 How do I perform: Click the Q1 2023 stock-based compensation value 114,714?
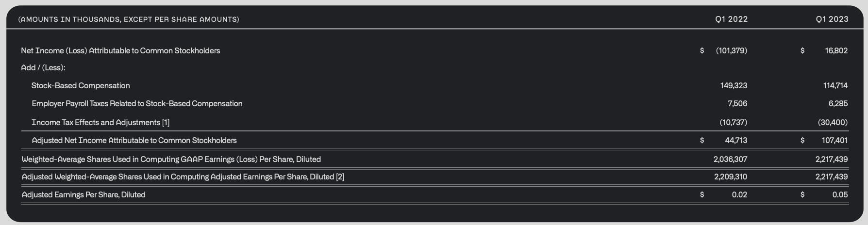point(835,86)
